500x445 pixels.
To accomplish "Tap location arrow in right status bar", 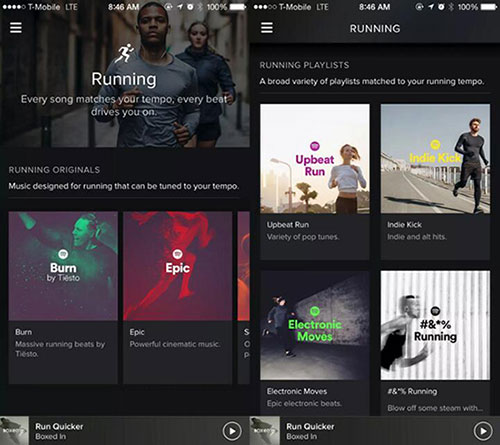I will point(431,6).
